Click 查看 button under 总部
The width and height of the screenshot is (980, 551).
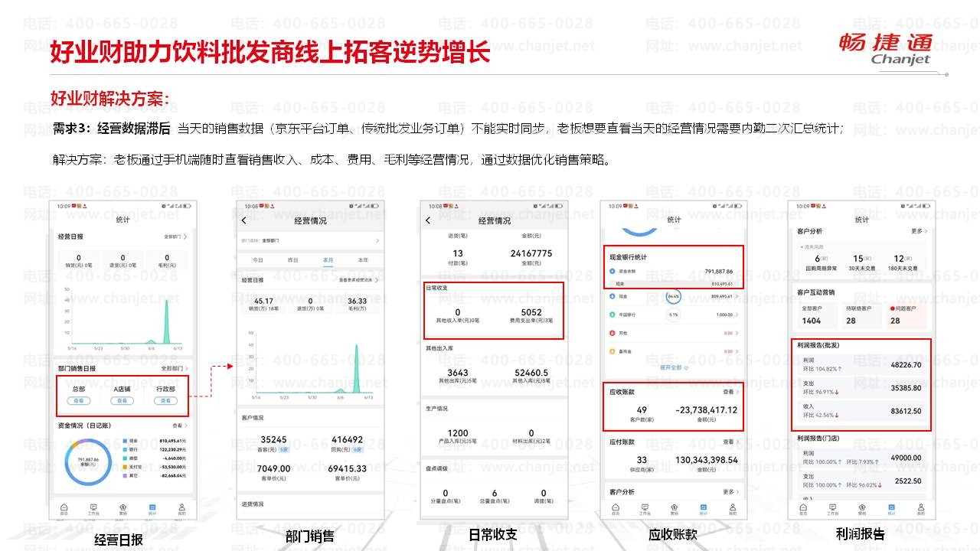pyautogui.click(x=78, y=401)
